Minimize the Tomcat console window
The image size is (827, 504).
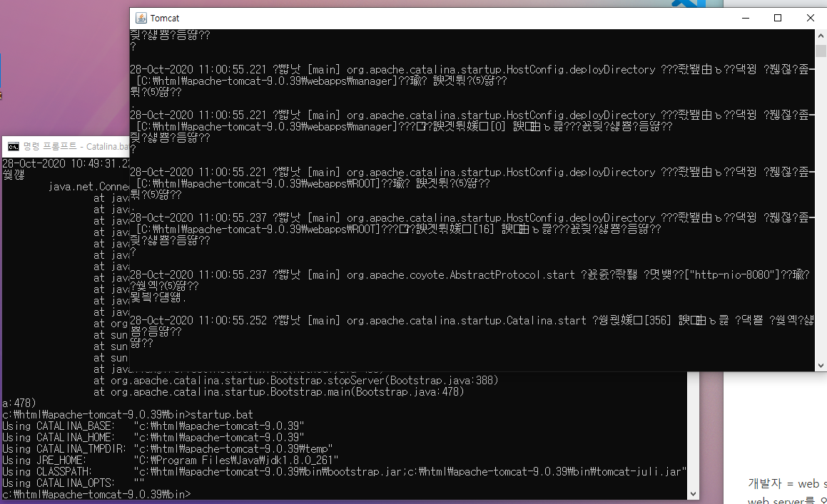[745, 18]
